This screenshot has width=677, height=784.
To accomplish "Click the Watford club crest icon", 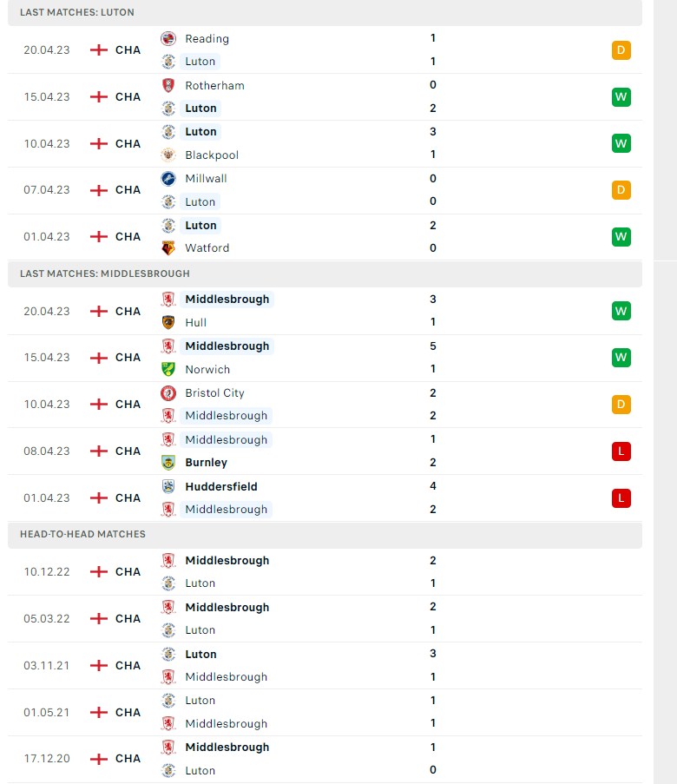I will [x=168, y=247].
